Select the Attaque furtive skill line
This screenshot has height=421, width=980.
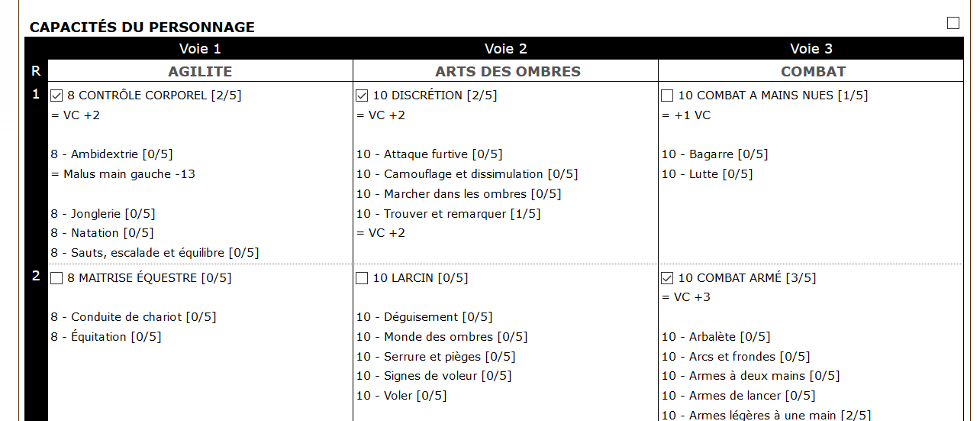coord(429,154)
